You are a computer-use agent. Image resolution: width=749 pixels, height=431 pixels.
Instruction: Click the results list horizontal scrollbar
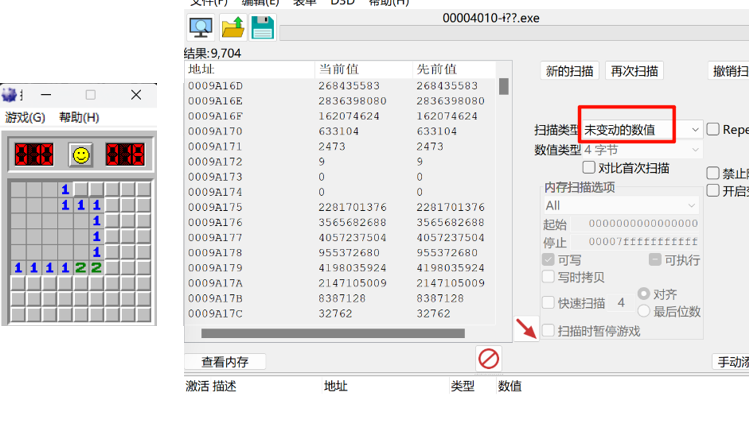point(333,333)
